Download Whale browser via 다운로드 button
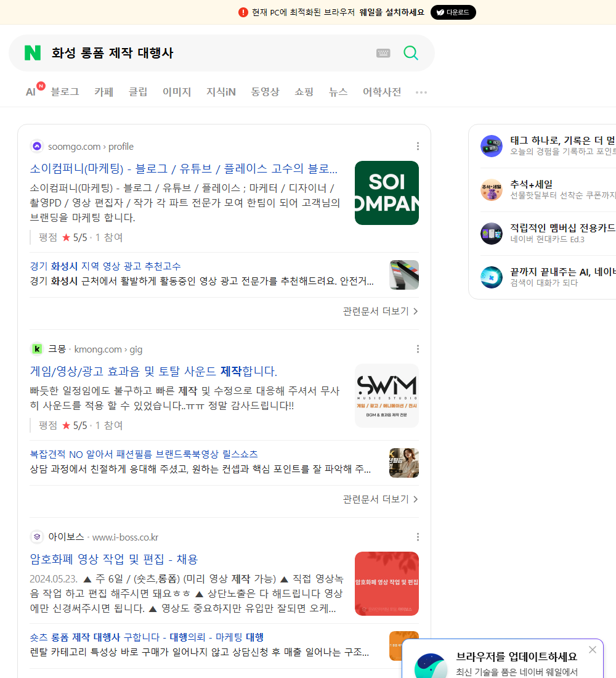 pyautogui.click(x=453, y=12)
